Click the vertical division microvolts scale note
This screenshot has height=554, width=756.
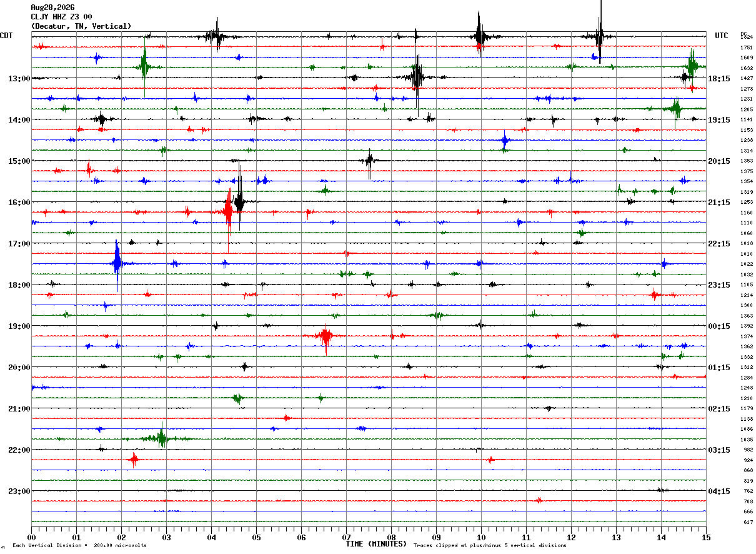click(x=79, y=546)
